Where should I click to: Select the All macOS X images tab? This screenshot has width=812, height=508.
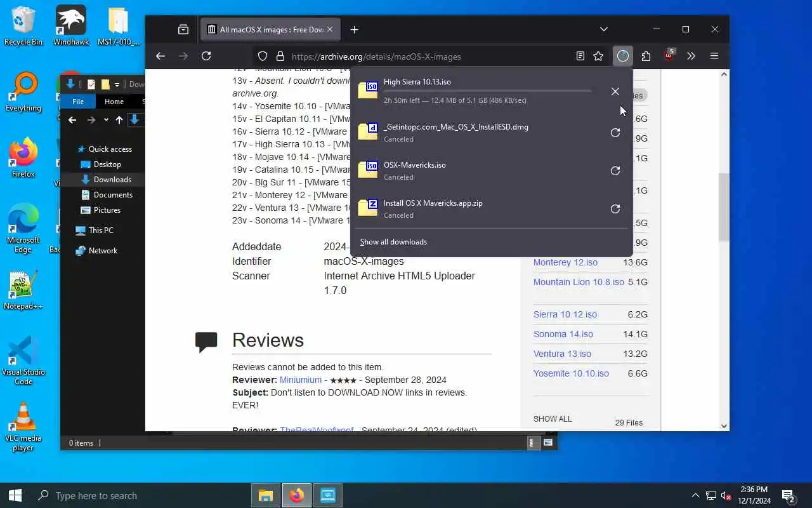tap(271, 30)
